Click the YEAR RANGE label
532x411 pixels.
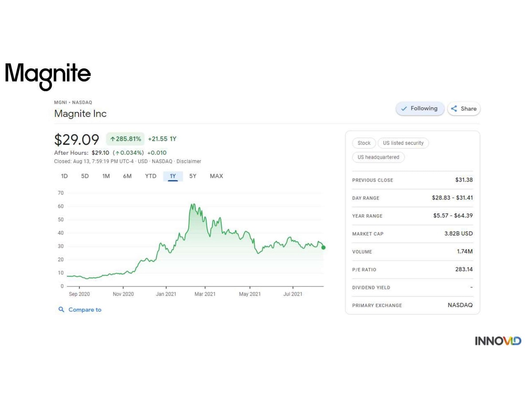click(x=367, y=216)
